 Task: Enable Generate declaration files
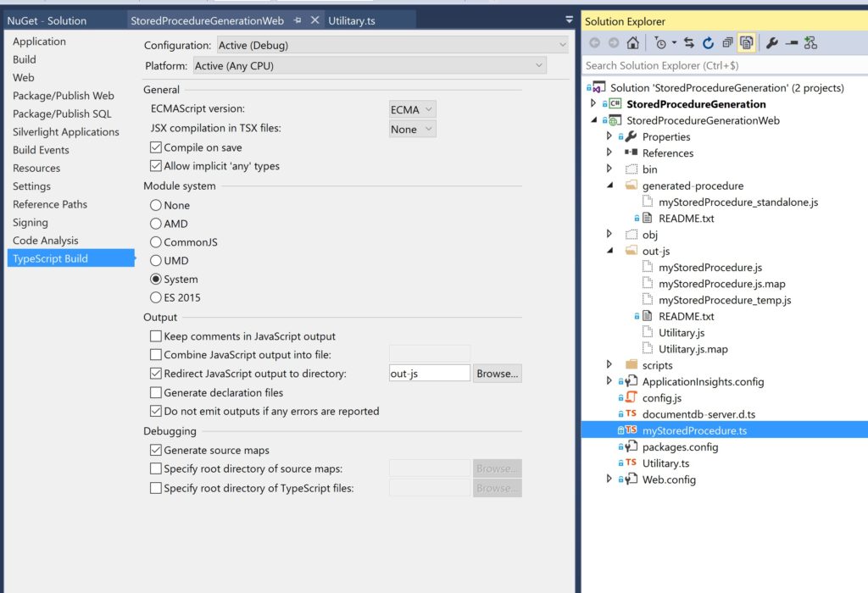click(156, 392)
